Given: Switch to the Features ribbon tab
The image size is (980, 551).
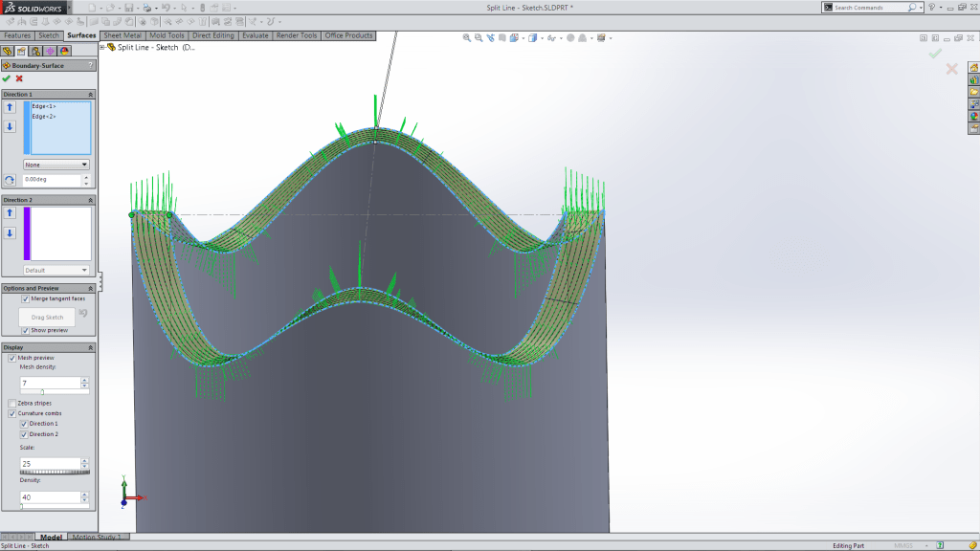Looking at the screenshot, I should 17,34.
